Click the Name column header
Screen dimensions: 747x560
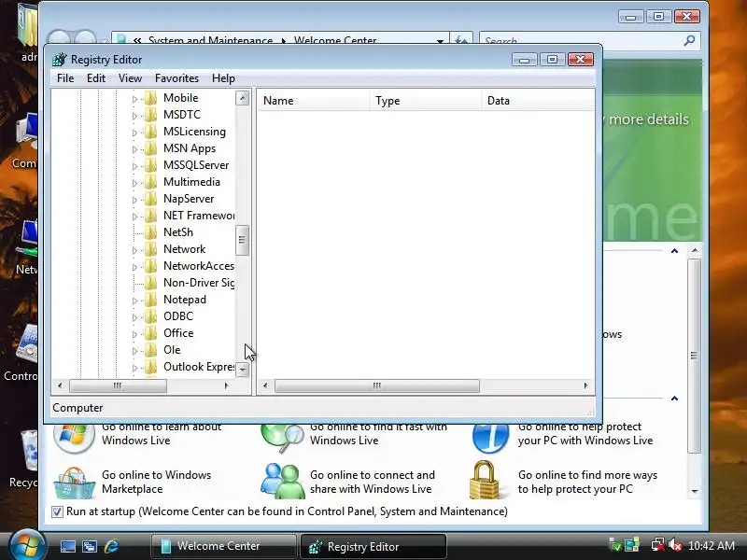pyautogui.click(x=314, y=101)
